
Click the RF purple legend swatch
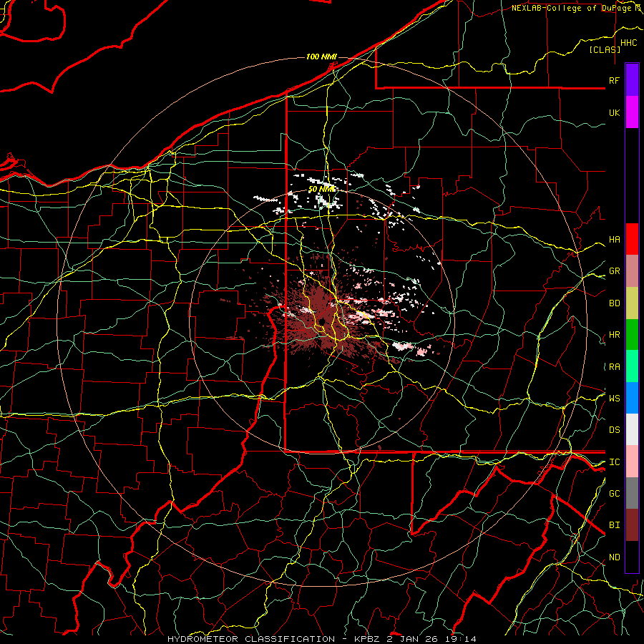[x=632, y=80]
